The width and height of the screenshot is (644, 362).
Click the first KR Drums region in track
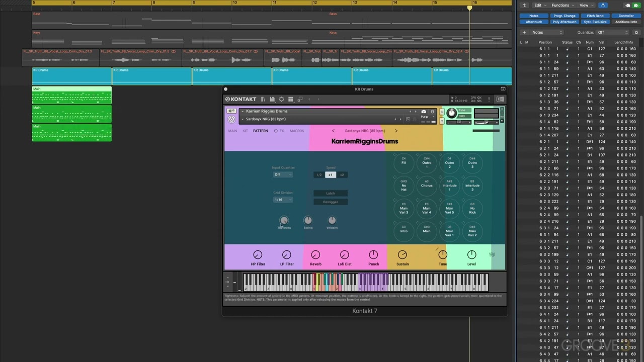[x=71, y=76]
